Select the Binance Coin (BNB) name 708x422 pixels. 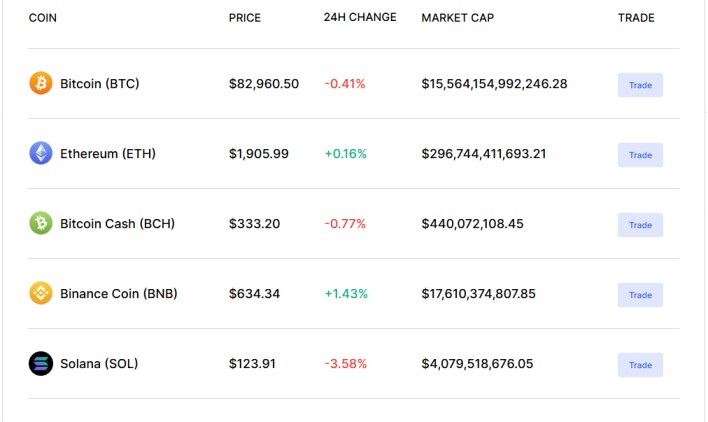[119, 294]
